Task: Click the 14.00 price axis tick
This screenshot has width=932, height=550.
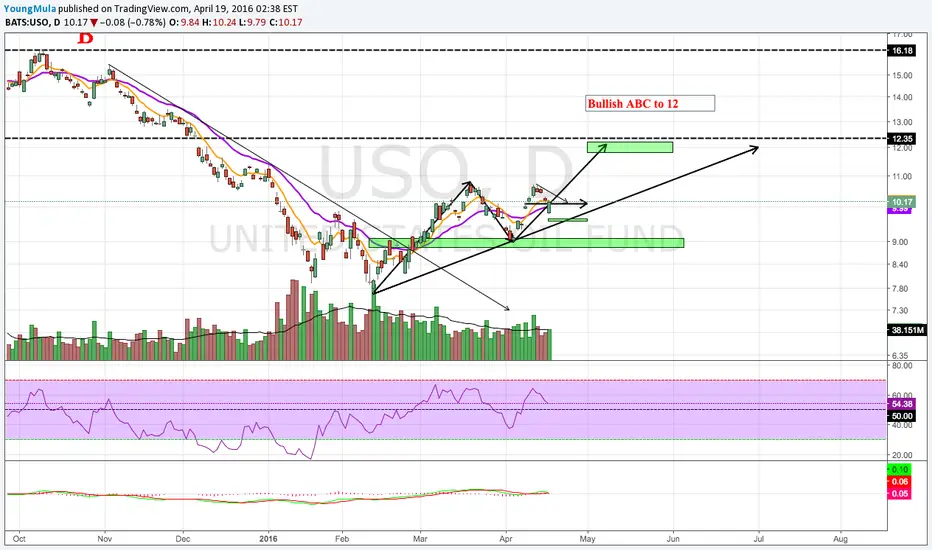Action: [x=902, y=98]
